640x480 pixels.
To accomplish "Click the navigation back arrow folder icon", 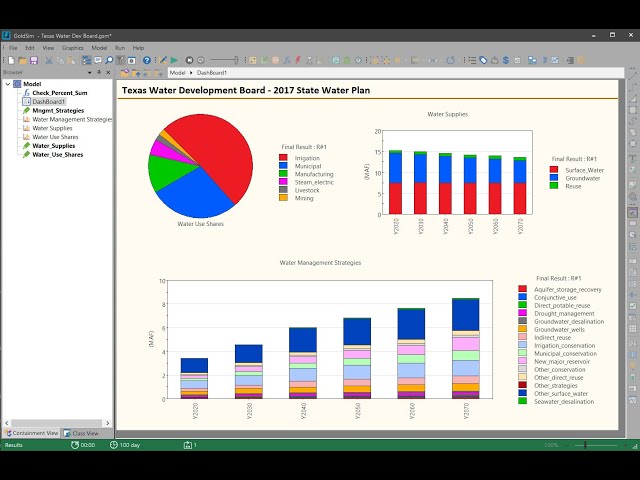I will pos(147,73).
